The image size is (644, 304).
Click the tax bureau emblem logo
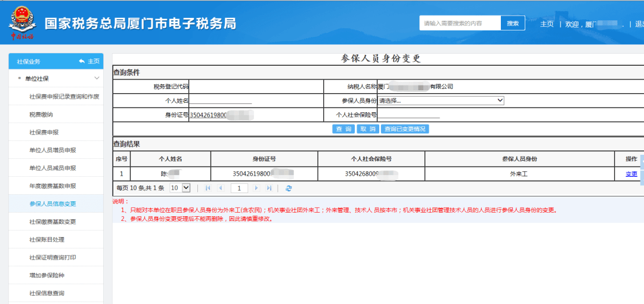[x=23, y=23]
